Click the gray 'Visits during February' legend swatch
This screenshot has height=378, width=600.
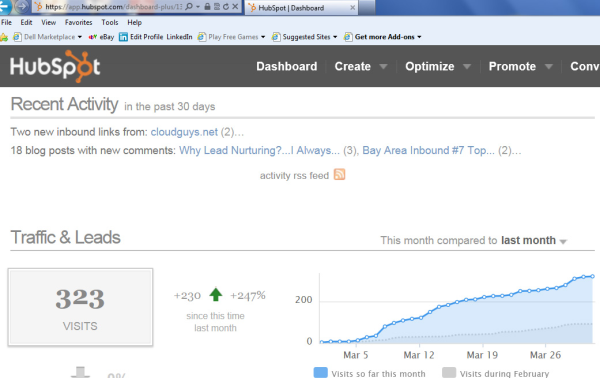pos(449,372)
